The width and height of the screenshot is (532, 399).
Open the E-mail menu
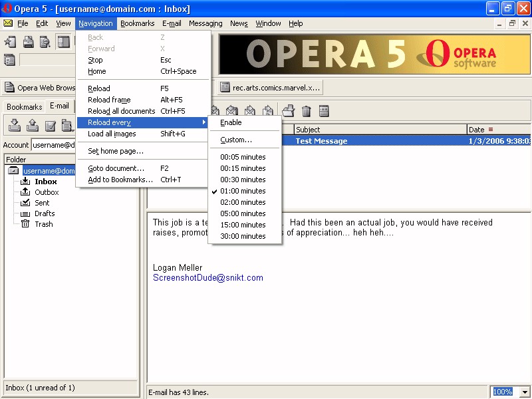(x=172, y=23)
